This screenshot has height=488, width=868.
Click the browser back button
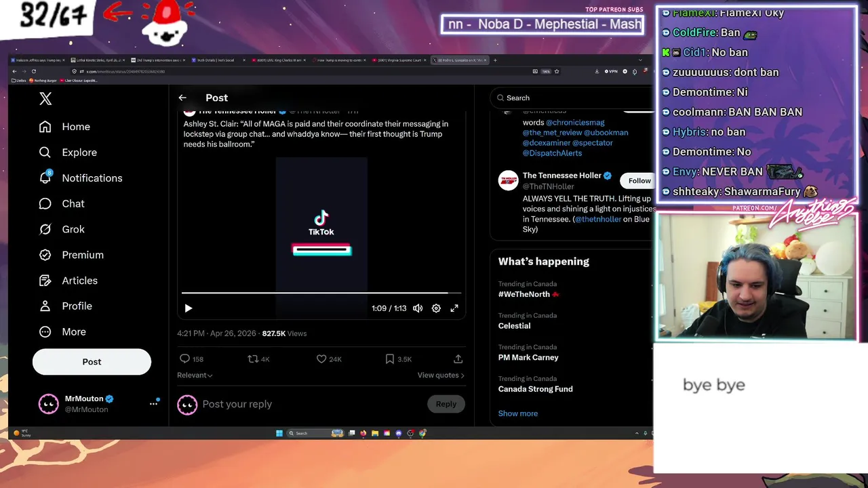pos(14,71)
